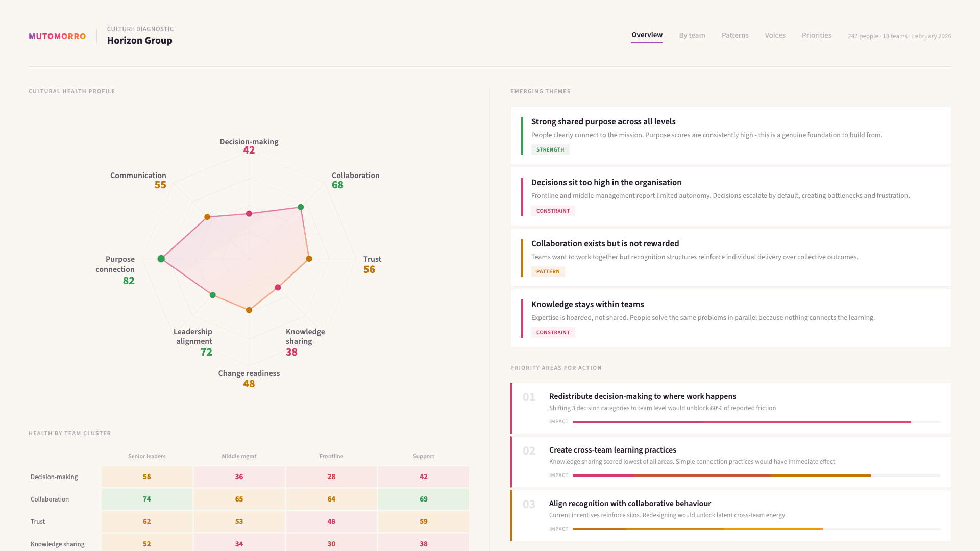Click the STRENGTH tag badge
This screenshot has width=980, height=551.
click(x=550, y=150)
